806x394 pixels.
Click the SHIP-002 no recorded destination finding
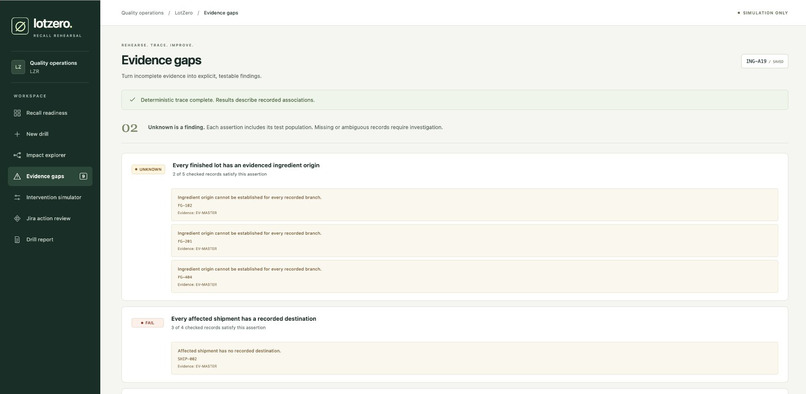(474, 359)
